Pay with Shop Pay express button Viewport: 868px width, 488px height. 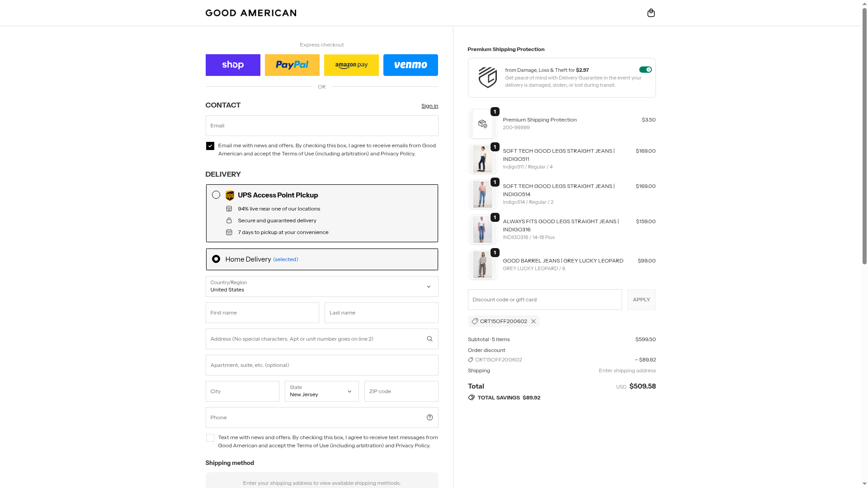[233, 65]
